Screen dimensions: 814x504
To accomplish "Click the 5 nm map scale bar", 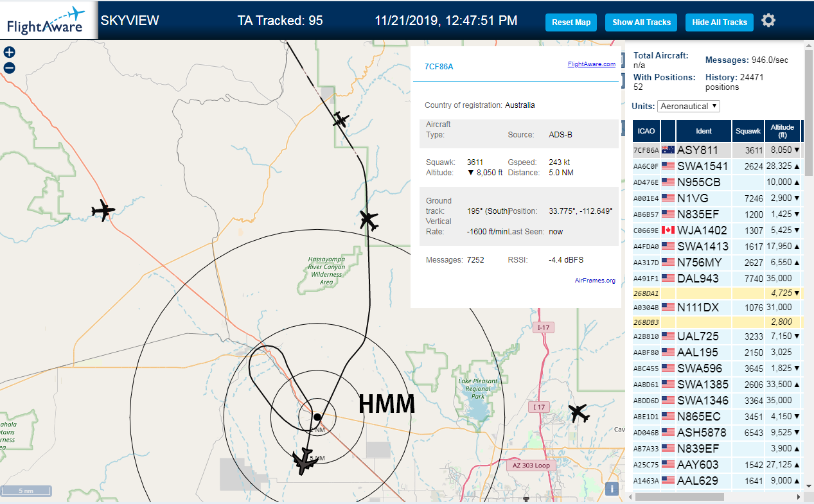I will click(26, 491).
